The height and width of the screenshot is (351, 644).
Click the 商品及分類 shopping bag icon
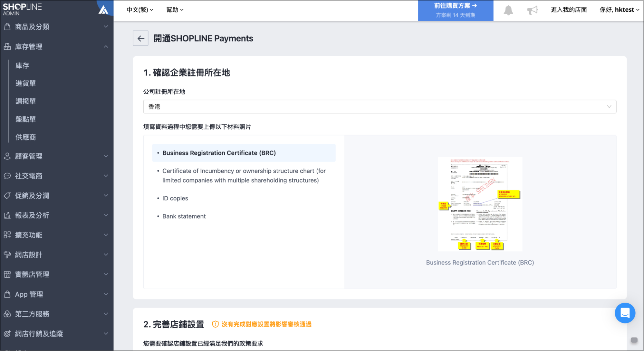7,27
